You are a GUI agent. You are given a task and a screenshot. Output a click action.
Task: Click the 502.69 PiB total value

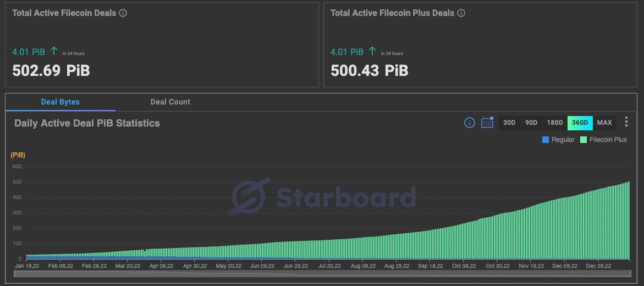51,70
